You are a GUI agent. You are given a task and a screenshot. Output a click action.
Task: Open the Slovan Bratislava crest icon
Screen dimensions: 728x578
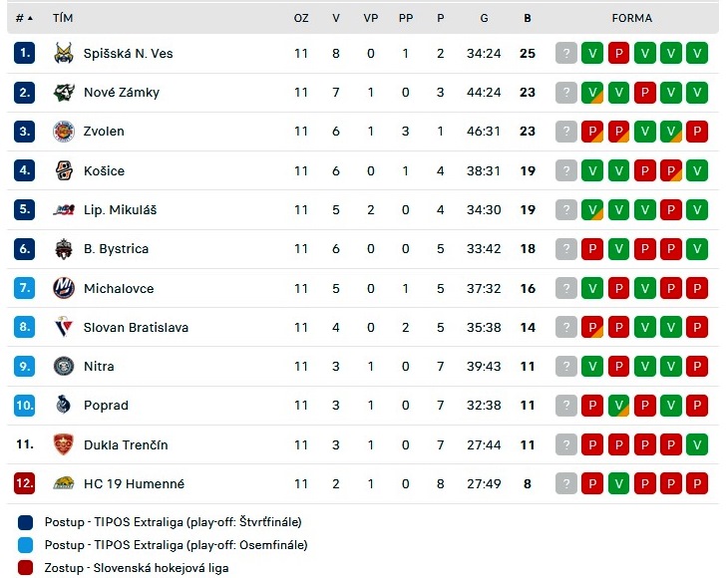pyautogui.click(x=64, y=327)
